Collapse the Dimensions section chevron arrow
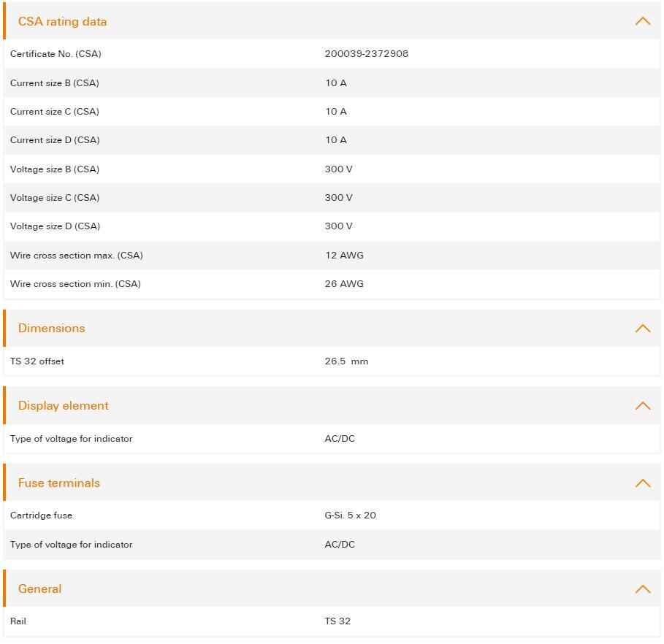Screen dimensions: 664x644 642,329
